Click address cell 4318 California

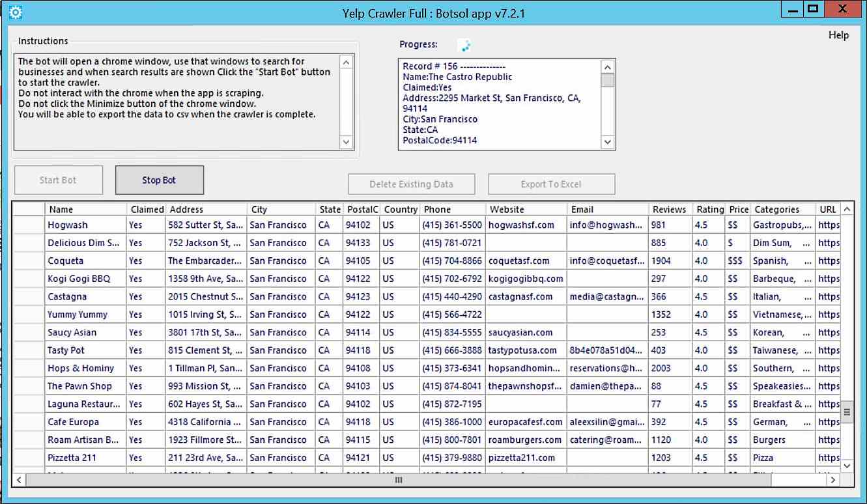pyautogui.click(x=206, y=422)
